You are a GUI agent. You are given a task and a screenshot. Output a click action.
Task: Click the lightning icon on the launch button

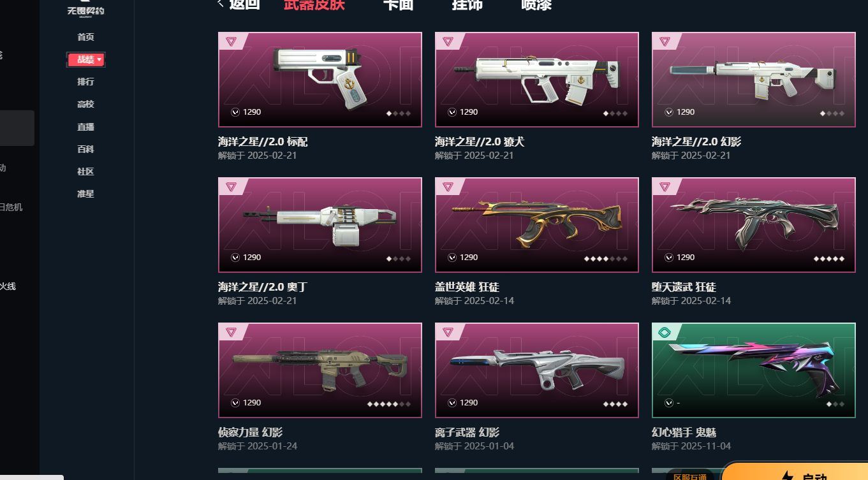coord(787,476)
